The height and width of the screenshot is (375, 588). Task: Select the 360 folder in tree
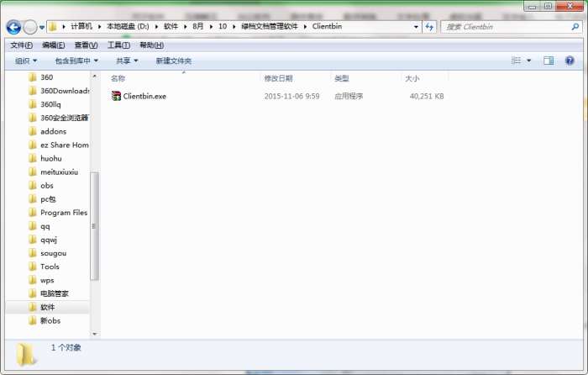46,77
